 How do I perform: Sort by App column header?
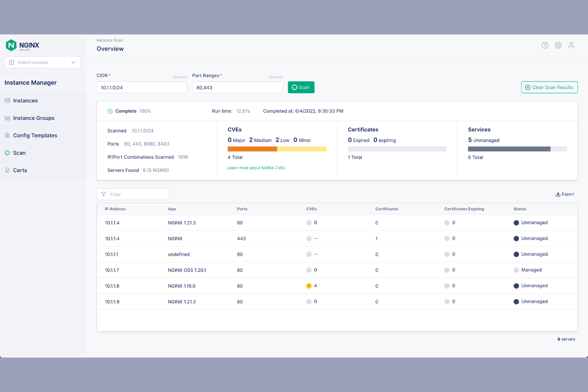coord(172,209)
